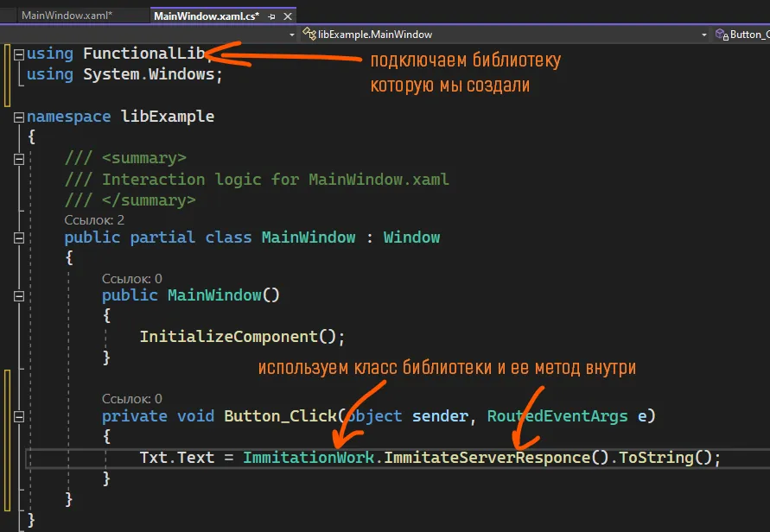Select the MainWindow.xaml.cs* tab

[207, 16]
